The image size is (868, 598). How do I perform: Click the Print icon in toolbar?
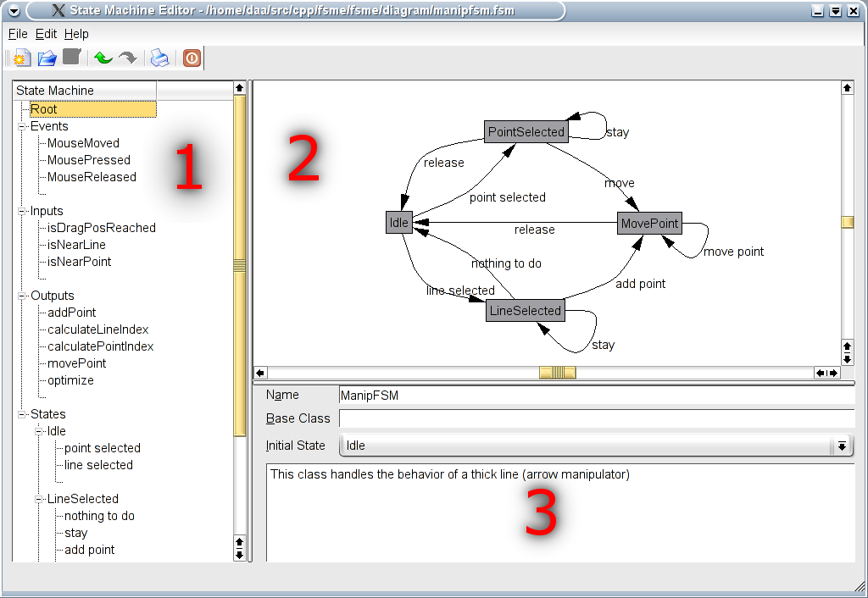click(159, 58)
